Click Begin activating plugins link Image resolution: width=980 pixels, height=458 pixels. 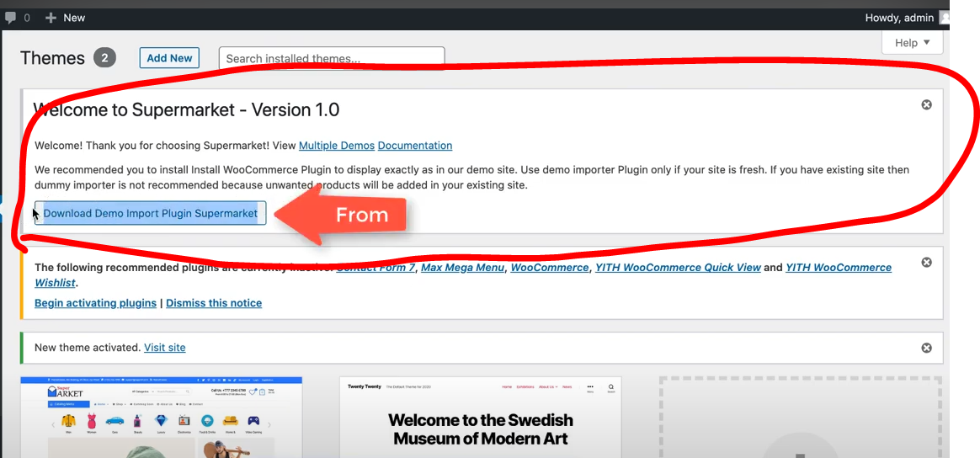pos(96,303)
